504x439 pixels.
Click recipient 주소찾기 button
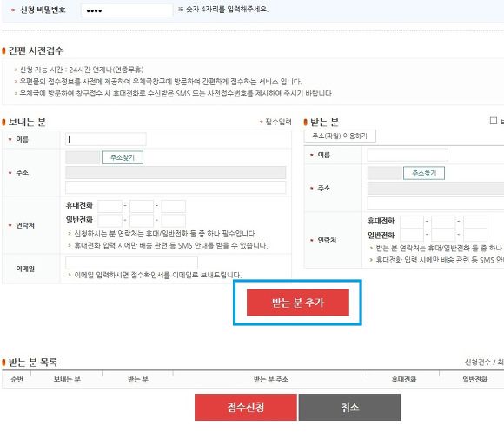point(424,173)
